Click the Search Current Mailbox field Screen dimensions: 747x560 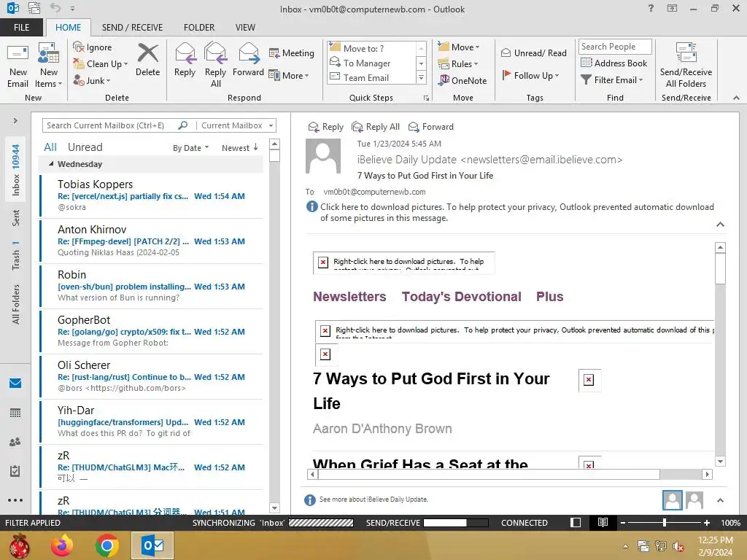(111, 125)
